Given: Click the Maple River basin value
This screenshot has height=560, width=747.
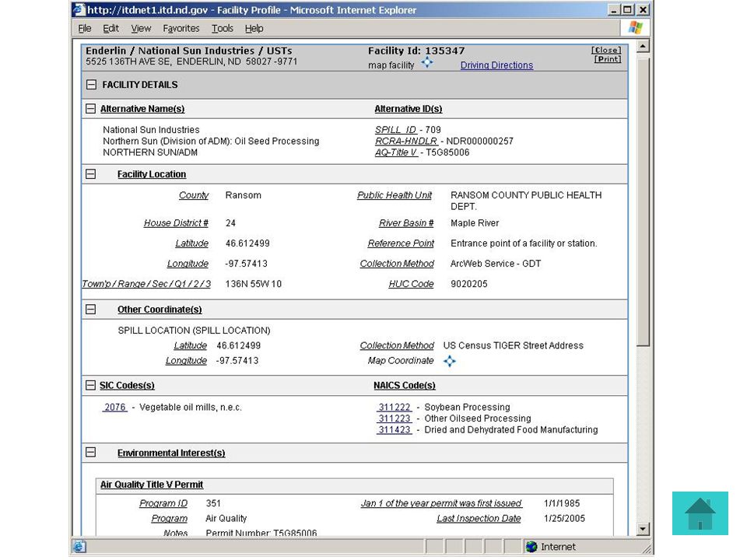Looking at the screenshot, I should 475,223.
